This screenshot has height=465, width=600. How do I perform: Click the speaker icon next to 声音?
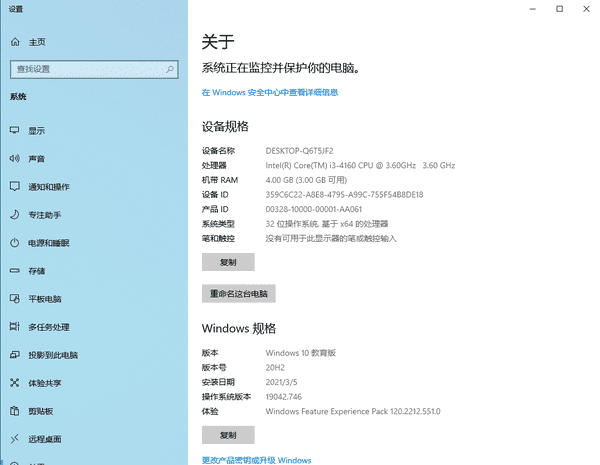point(15,158)
